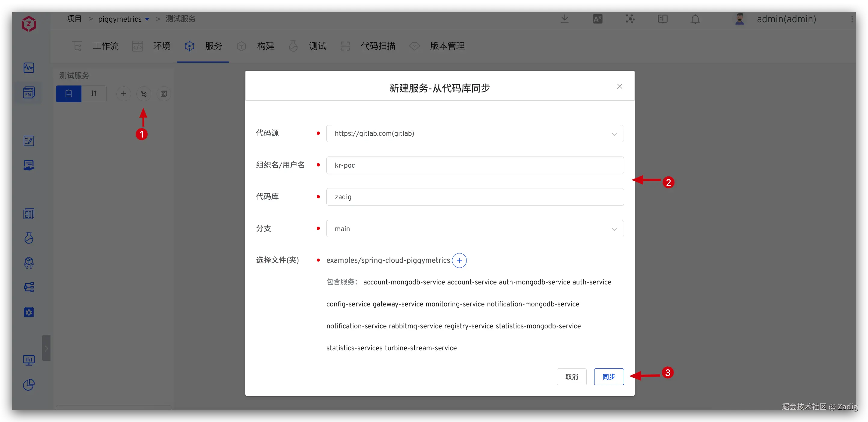Click the Zadig logo icon
Viewport: 868px width, 422px height.
click(x=29, y=24)
